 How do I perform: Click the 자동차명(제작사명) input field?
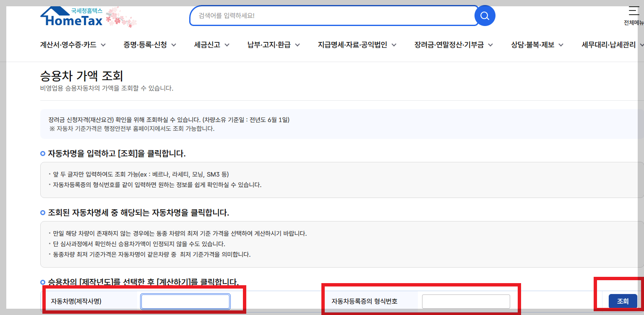[185, 301]
